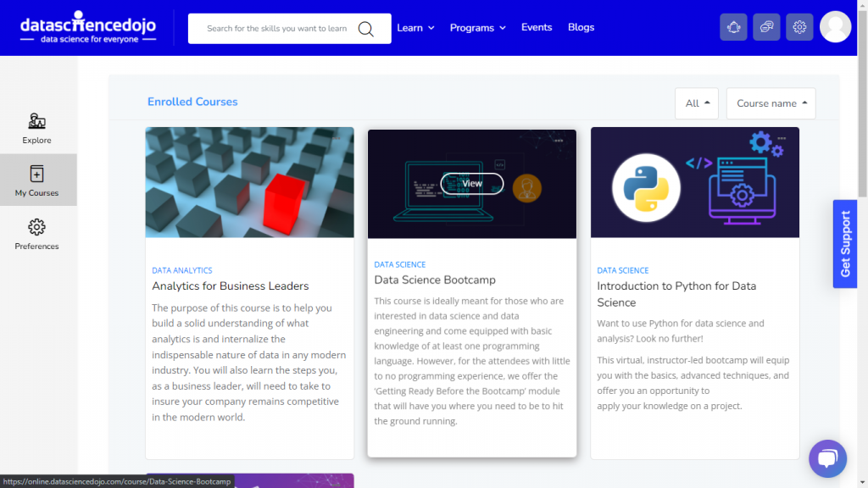Click the Analytics for Business Leaders thumbnail

click(250, 183)
